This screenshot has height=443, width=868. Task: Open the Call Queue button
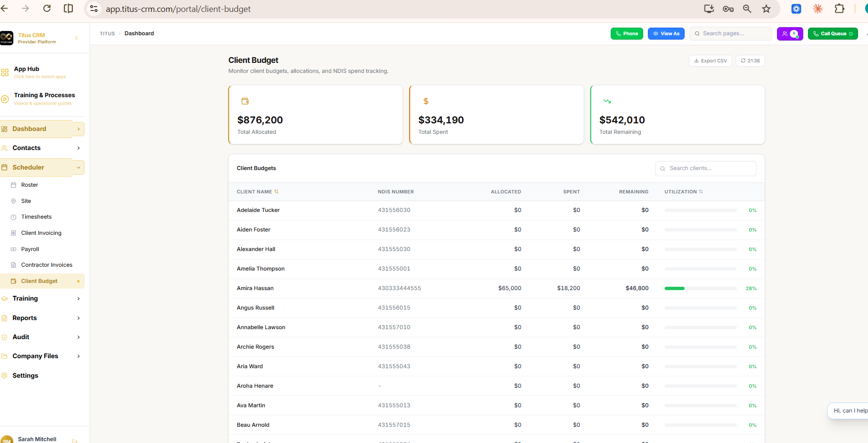(x=833, y=34)
